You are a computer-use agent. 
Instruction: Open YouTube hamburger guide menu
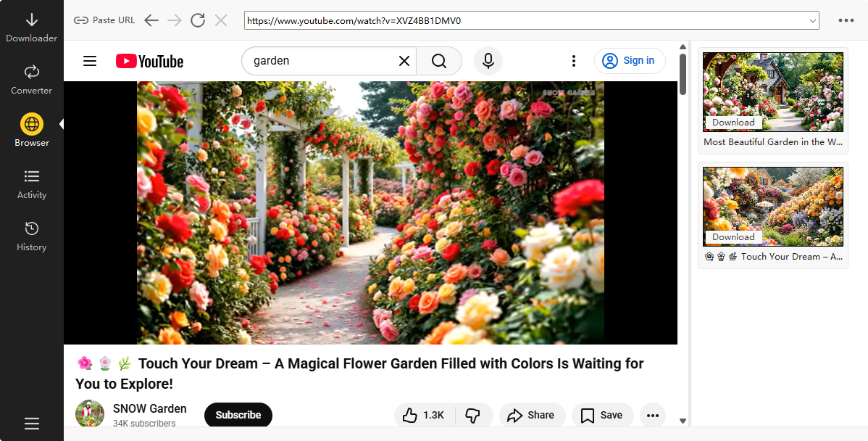90,61
